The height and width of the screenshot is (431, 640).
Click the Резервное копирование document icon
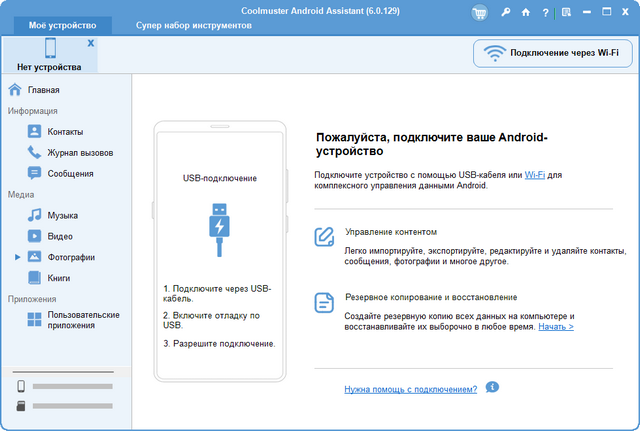(324, 303)
